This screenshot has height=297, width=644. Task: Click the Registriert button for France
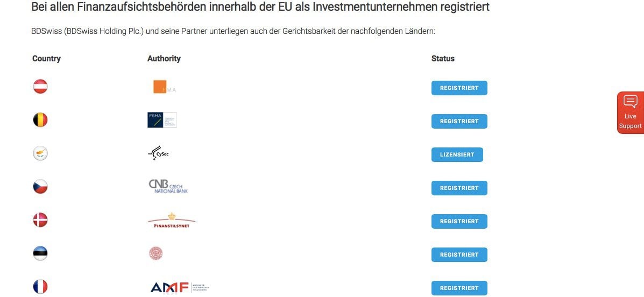(x=459, y=288)
